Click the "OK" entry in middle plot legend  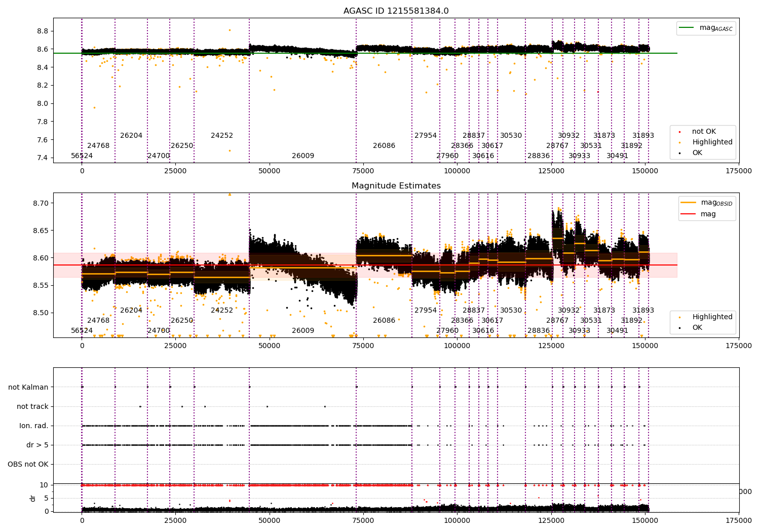(691, 327)
